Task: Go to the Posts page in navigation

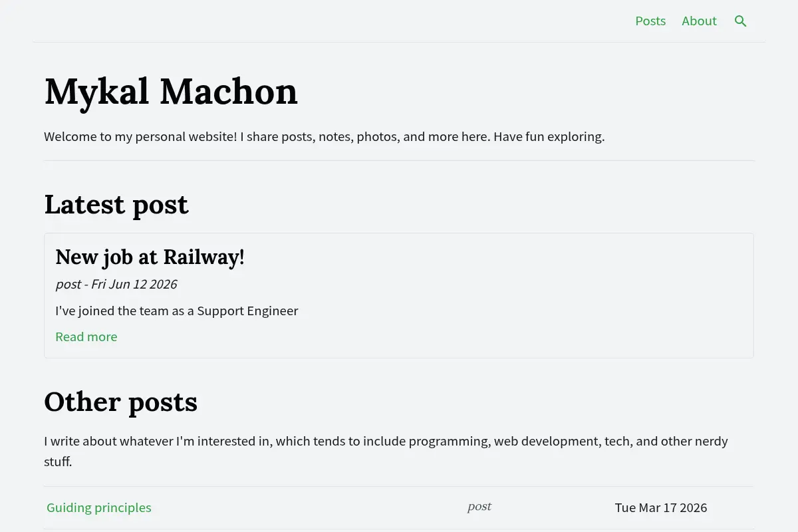Action: [650, 21]
